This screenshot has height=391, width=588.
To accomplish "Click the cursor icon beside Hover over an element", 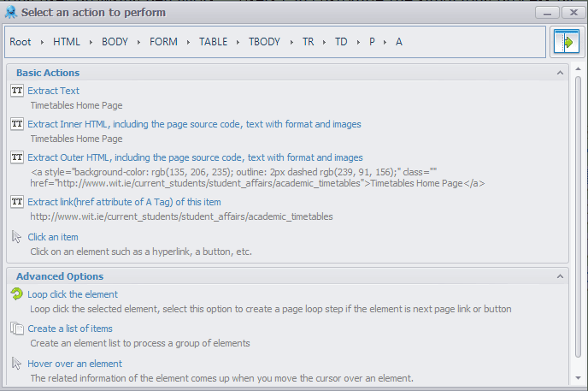I will (x=16, y=364).
